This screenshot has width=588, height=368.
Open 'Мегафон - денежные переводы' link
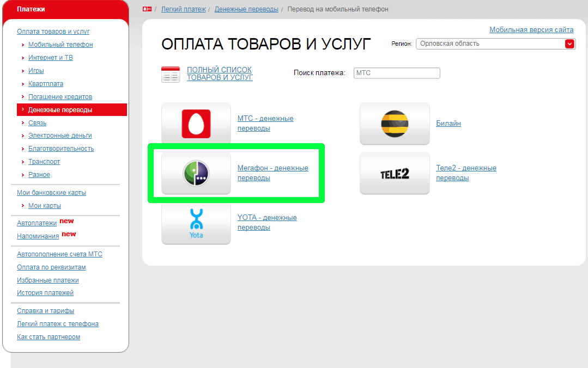272,173
